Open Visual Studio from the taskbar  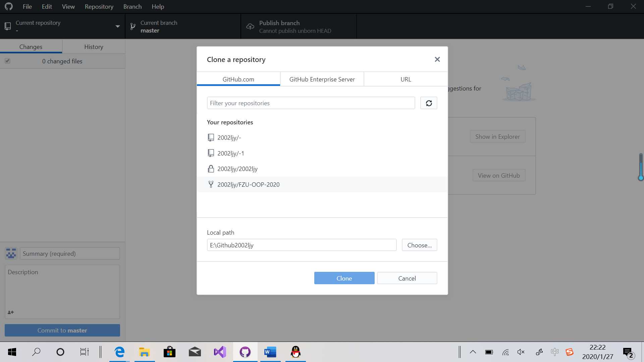click(x=220, y=352)
